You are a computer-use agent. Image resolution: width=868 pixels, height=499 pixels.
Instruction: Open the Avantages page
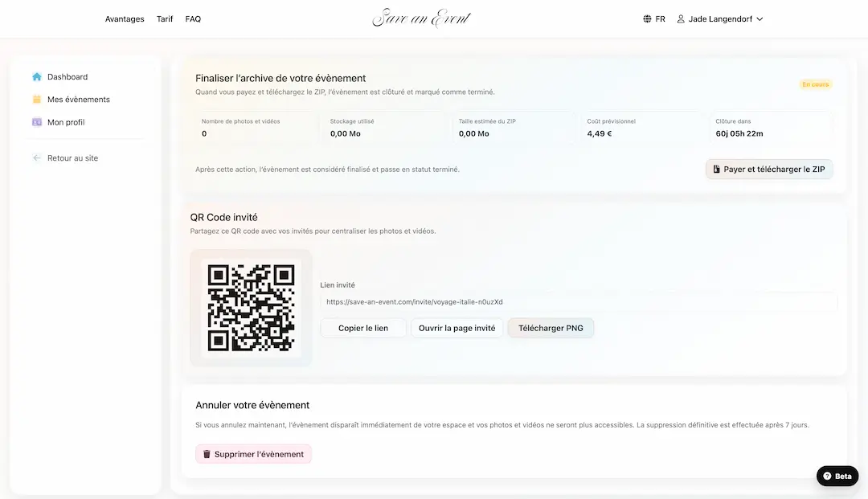click(125, 18)
